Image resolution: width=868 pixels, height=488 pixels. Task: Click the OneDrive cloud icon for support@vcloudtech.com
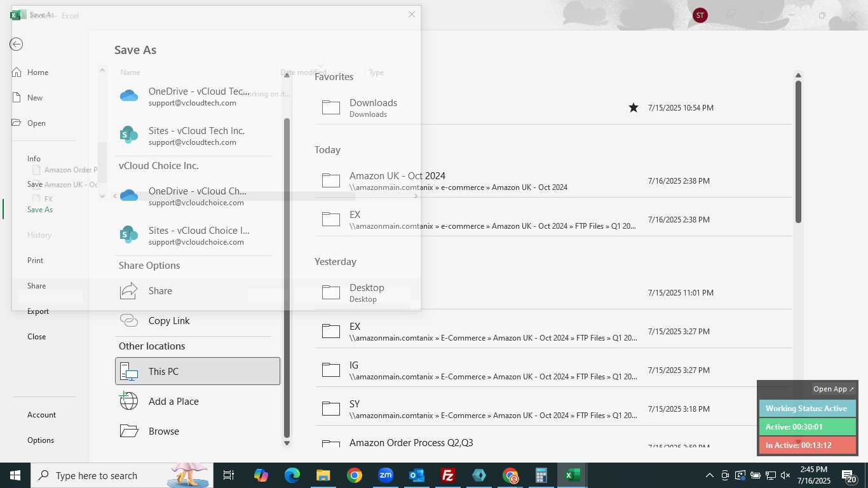[129, 96]
